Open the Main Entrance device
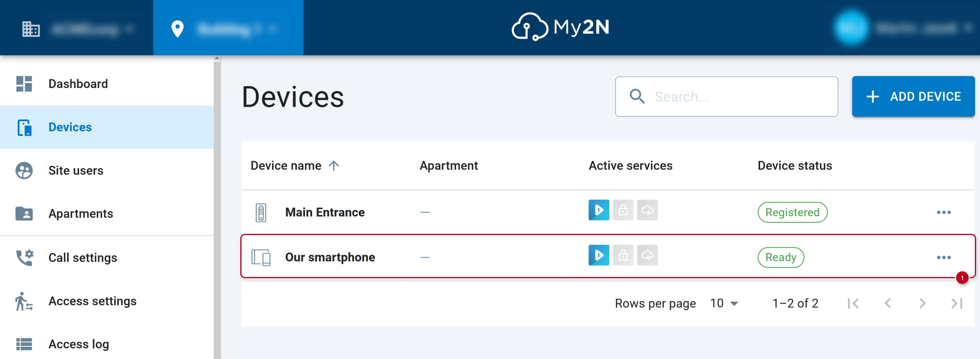 (x=325, y=212)
